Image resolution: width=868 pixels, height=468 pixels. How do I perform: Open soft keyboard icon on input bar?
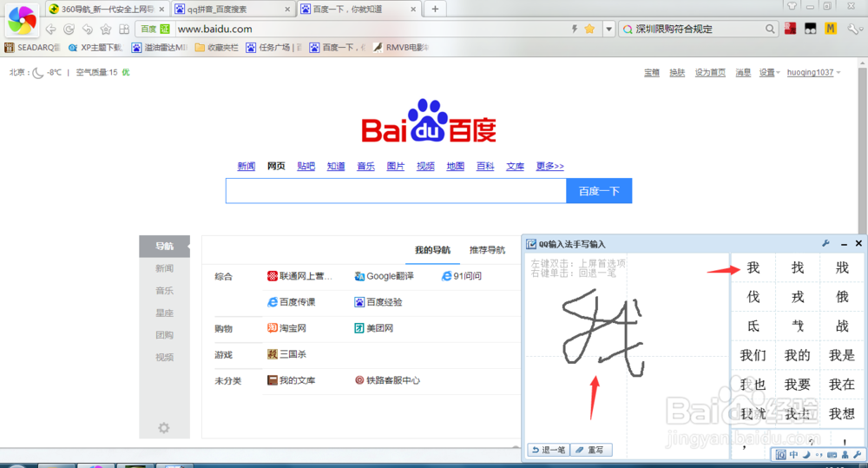[x=832, y=455]
